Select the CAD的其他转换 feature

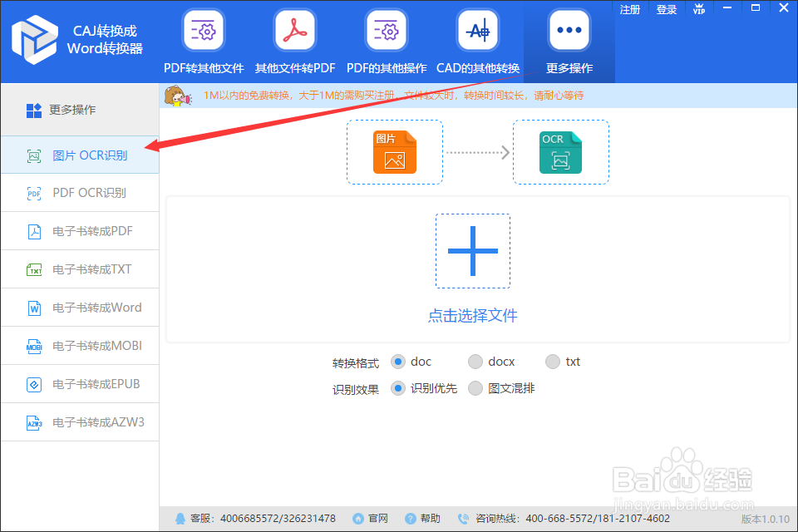(x=478, y=42)
